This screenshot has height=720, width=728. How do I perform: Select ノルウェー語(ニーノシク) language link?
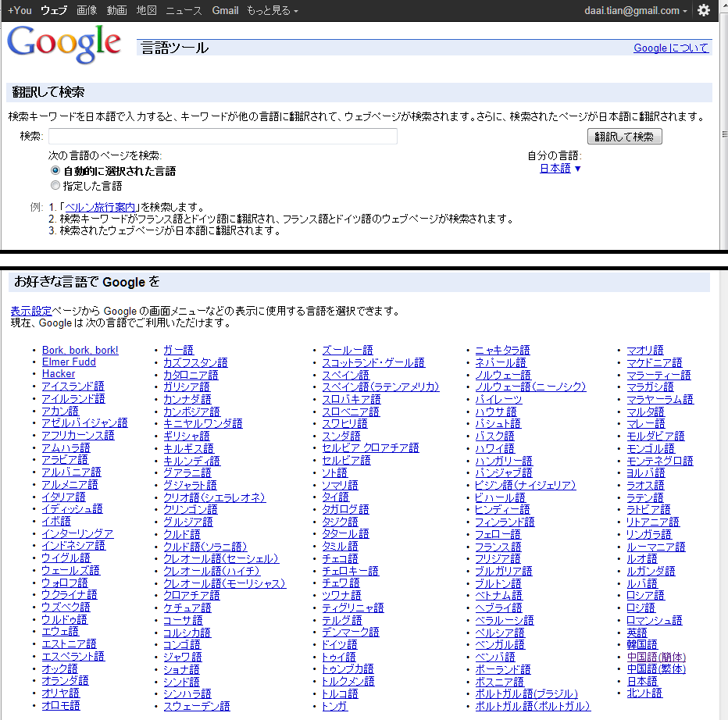point(530,387)
